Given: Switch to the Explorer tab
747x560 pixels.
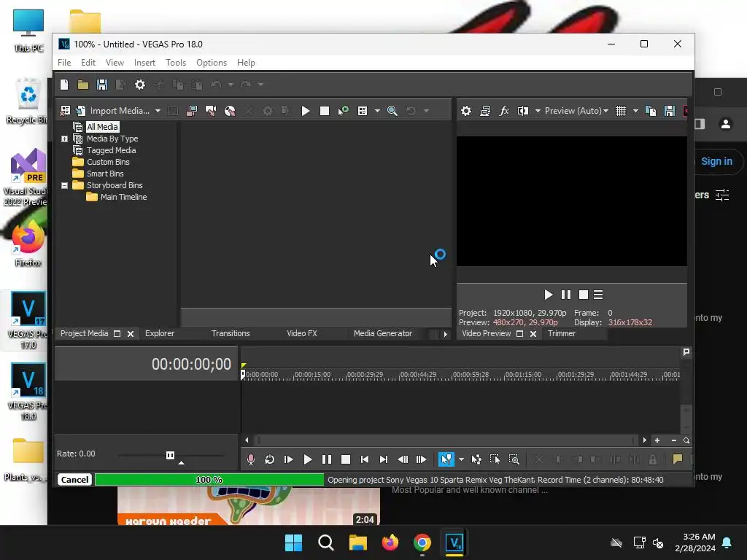Looking at the screenshot, I should (x=160, y=333).
